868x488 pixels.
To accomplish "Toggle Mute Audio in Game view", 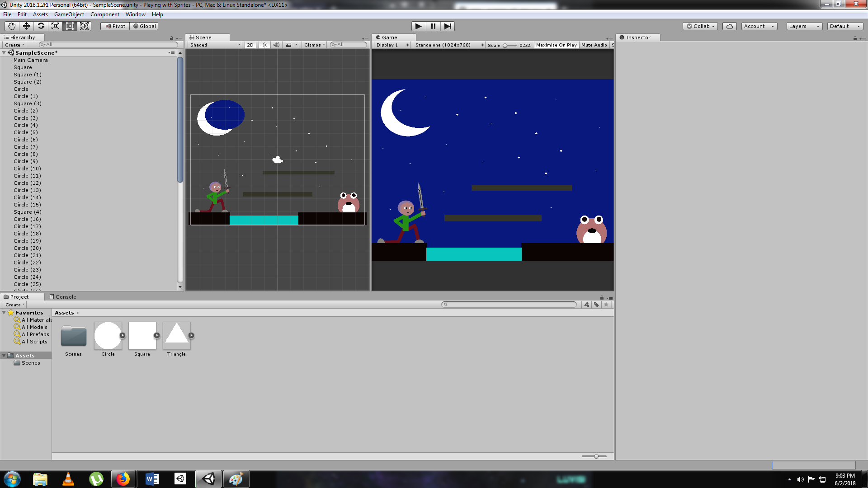I will tap(594, 45).
